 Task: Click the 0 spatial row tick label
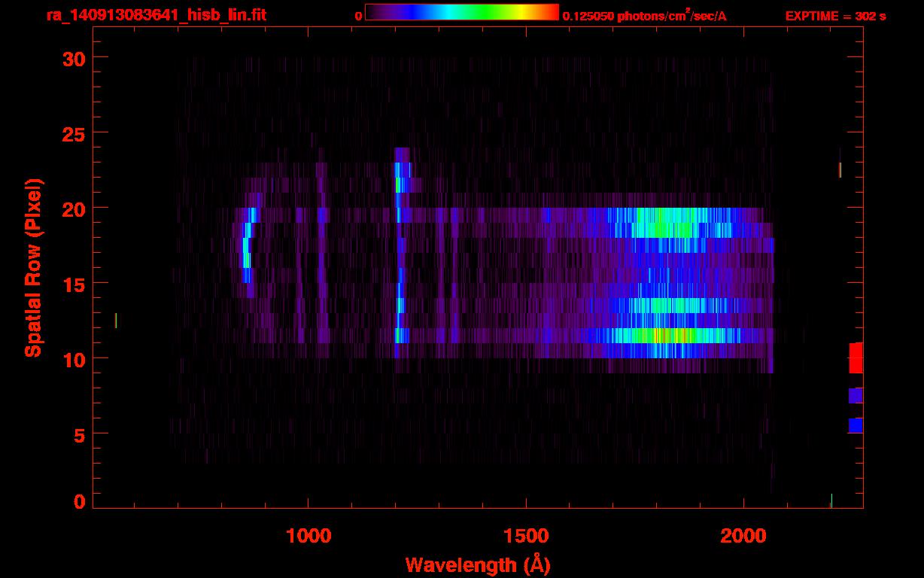click(x=80, y=501)
